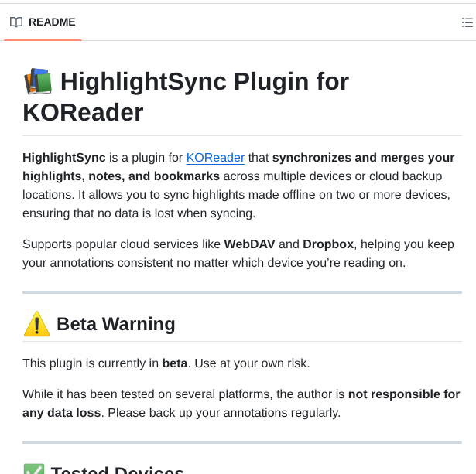Click "Please back up your annotations regularly."
Screen dimensions: 476x474
coord(224,413)
